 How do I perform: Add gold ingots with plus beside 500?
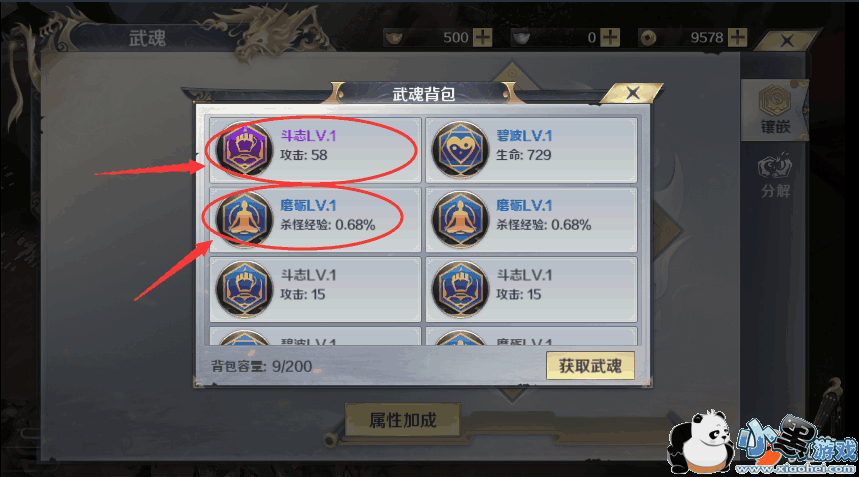(x=483, y=37)
